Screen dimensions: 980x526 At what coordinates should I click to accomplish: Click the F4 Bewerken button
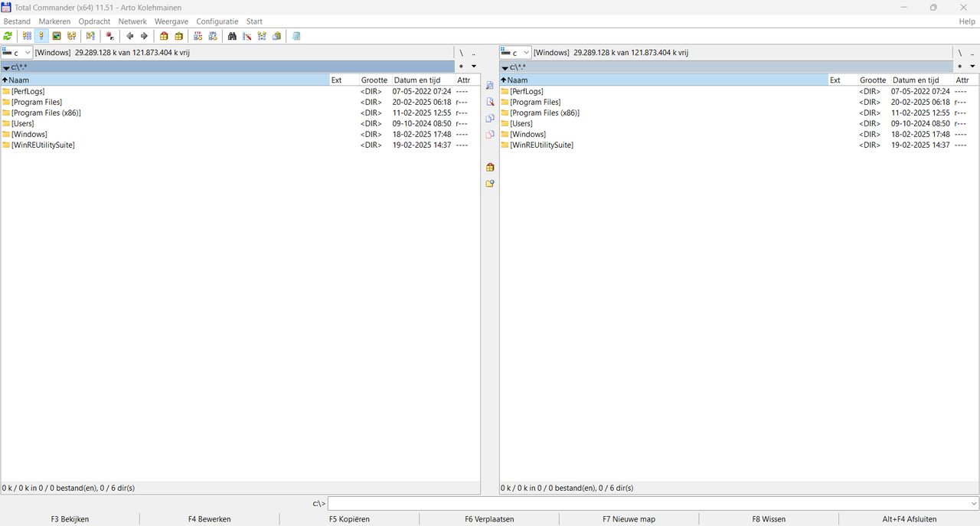(210, 519)
